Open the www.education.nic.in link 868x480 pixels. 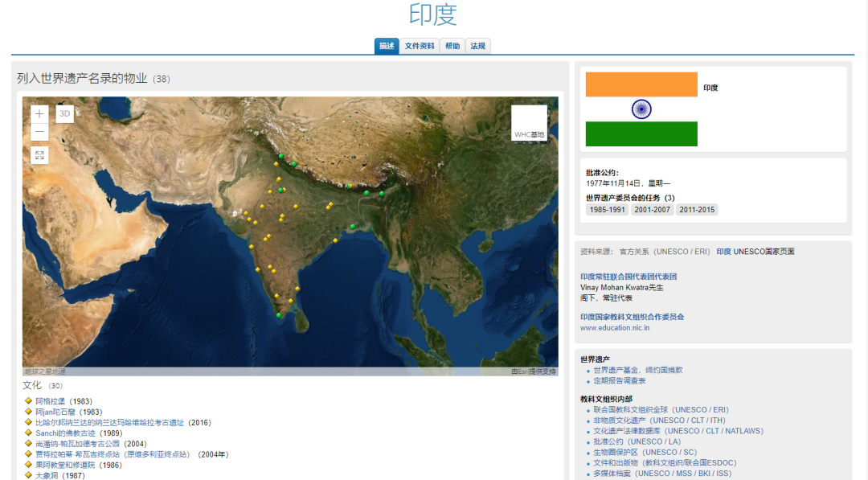615,328
